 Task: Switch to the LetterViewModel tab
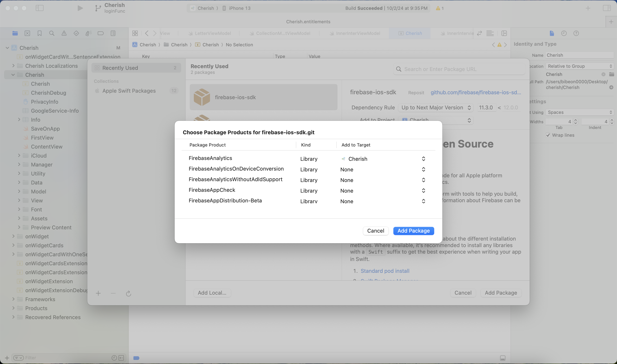[x=210, y=33]
